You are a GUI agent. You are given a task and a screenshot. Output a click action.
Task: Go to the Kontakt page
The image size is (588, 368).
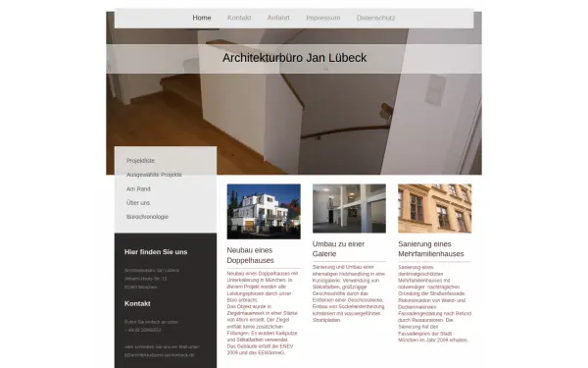[x=239, y=18]
